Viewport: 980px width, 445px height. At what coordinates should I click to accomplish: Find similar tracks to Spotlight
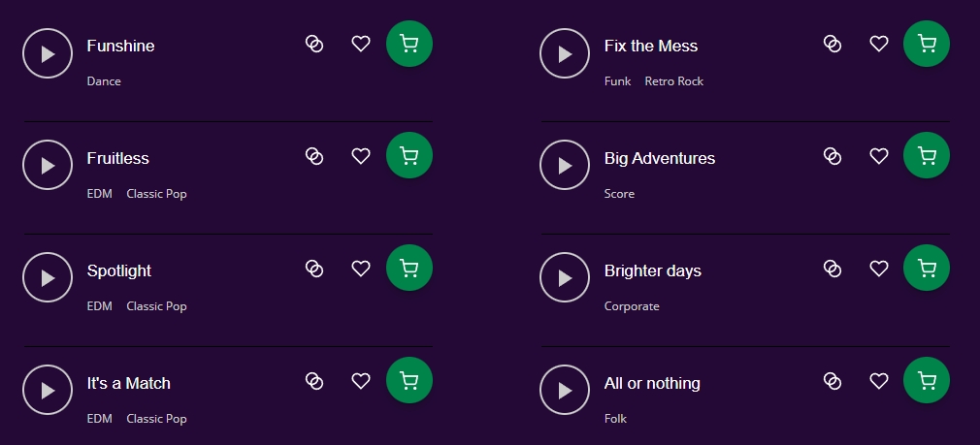314,269
